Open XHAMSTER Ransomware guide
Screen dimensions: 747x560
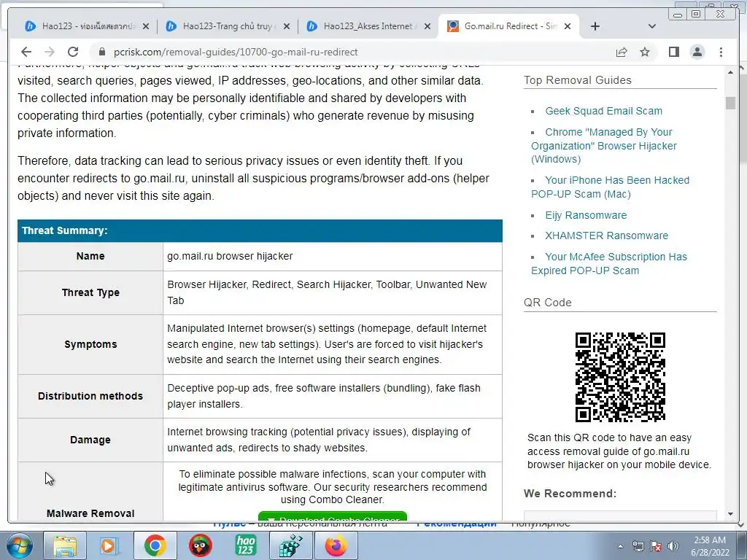(x=606, y=236)
